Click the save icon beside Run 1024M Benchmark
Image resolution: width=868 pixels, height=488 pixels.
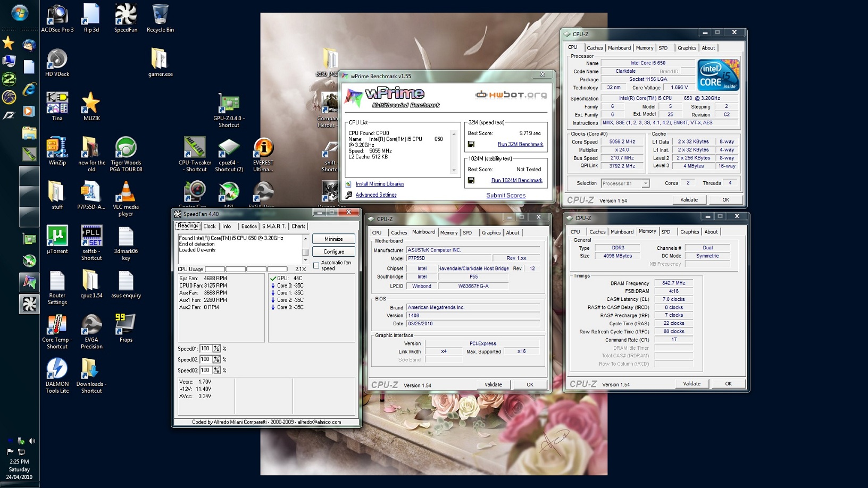coord(471,180)
